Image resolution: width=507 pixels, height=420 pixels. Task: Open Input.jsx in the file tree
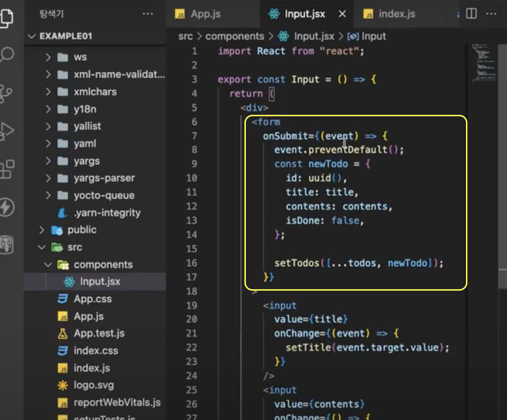coord(95,282)
